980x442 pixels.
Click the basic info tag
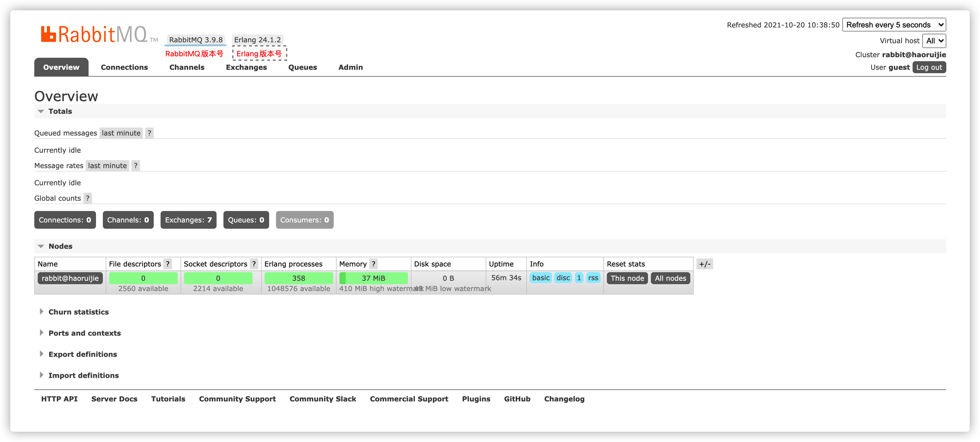click(541, 278)
